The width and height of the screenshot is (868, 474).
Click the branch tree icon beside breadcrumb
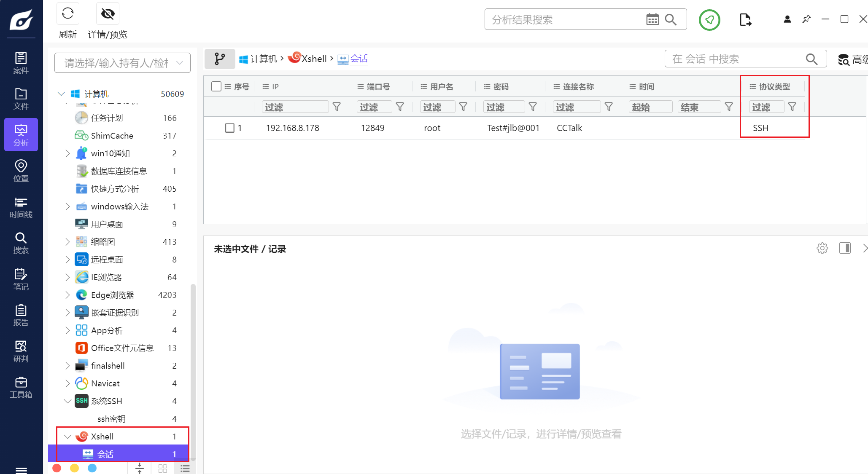219,59
